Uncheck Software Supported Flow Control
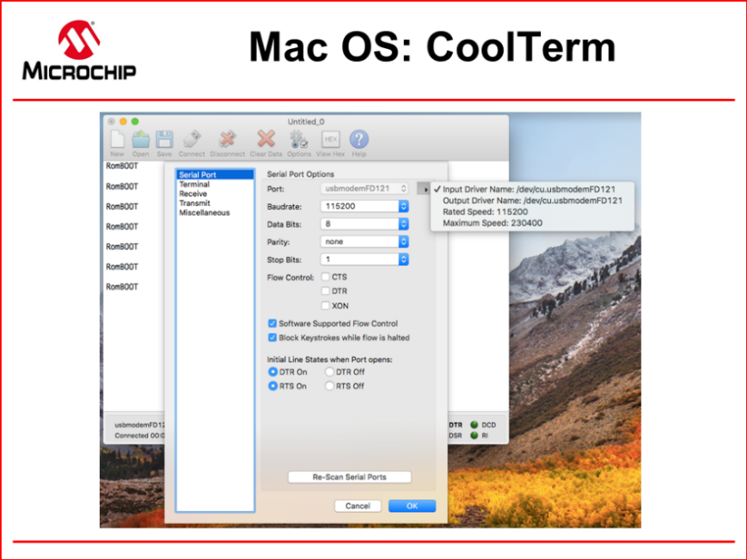This screenshot has width=747, height=560. tap(272, 324)
